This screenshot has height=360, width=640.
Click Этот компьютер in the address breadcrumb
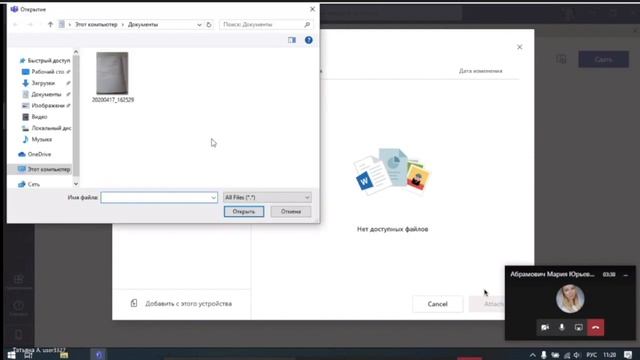pyautogui.click(x=96, y=24)
